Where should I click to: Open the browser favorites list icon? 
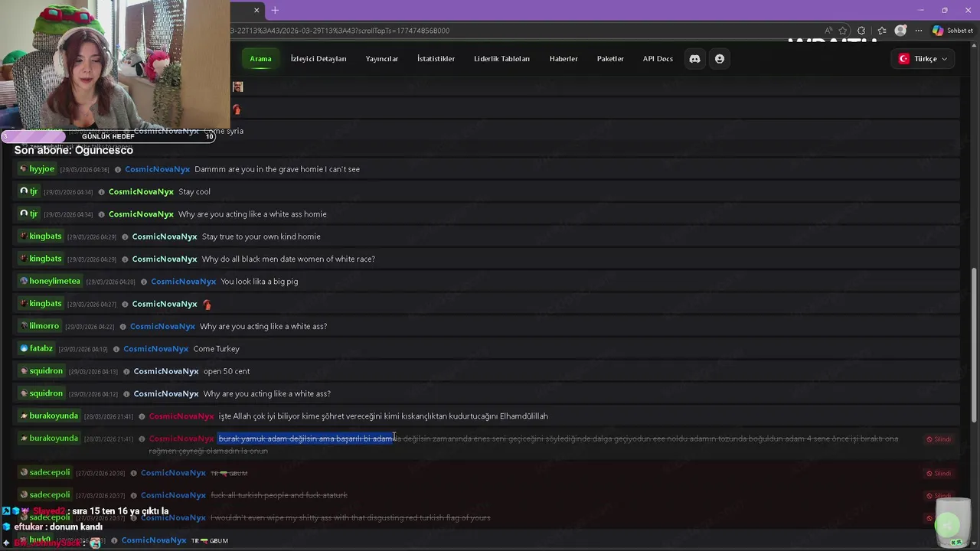(882, 31)
